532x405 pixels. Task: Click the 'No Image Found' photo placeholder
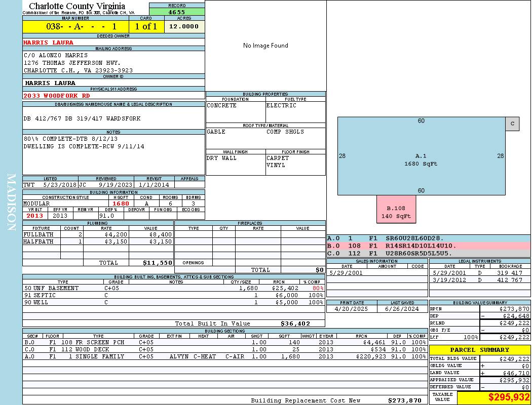coord(265,46)
